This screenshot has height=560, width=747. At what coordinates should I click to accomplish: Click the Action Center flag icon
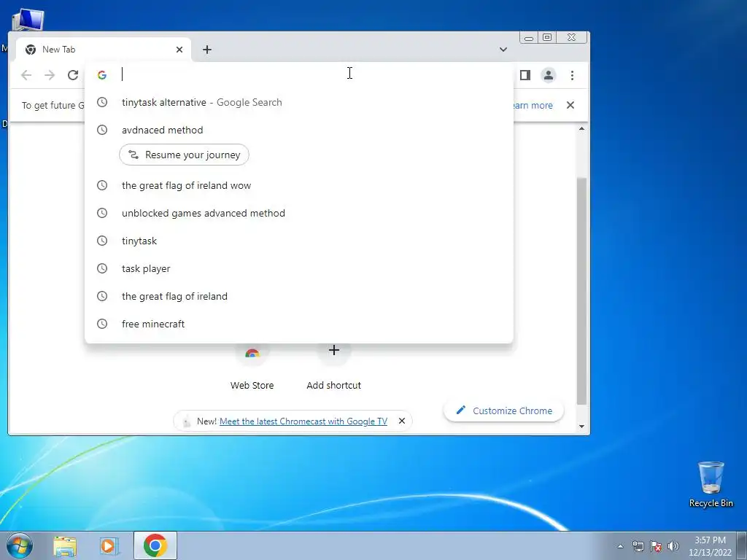(656, 547)
